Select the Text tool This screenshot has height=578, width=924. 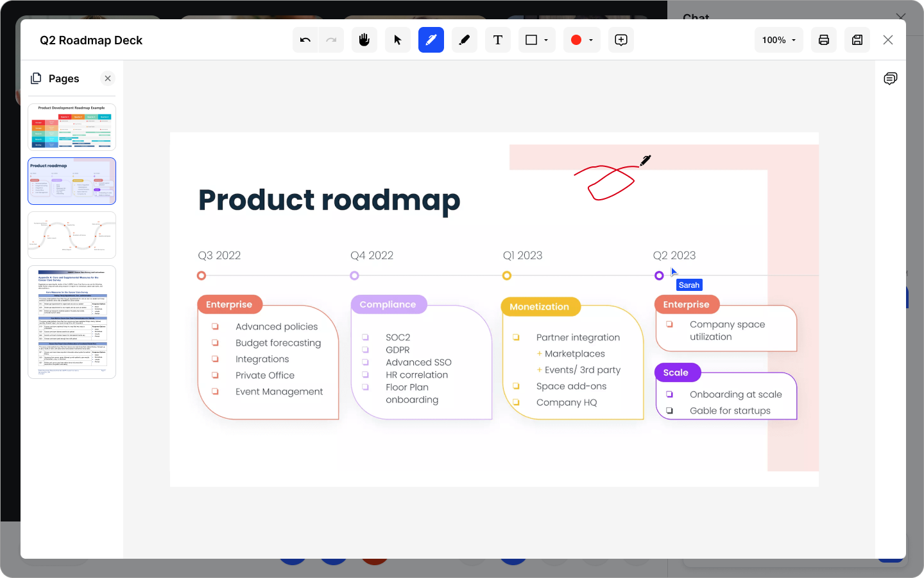pos(498,40)
